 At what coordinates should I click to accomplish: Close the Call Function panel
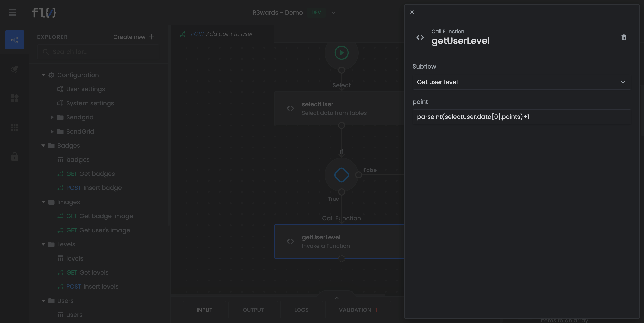pos(412,12)
